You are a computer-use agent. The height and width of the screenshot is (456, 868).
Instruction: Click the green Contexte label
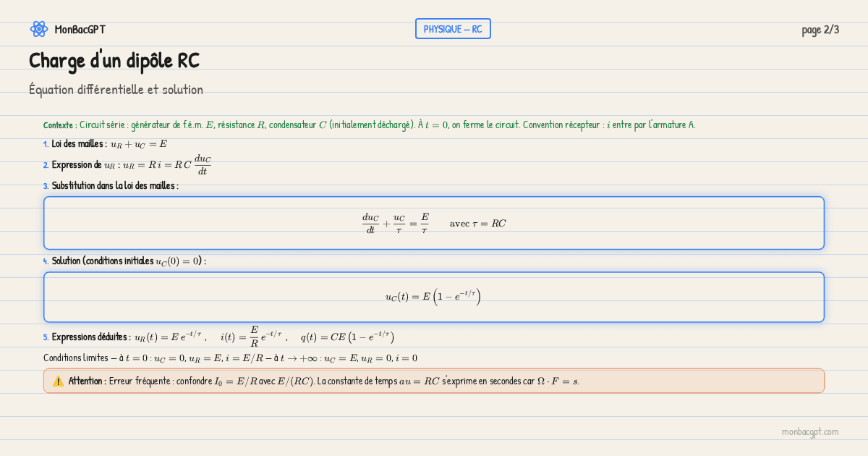click(60, 125)
